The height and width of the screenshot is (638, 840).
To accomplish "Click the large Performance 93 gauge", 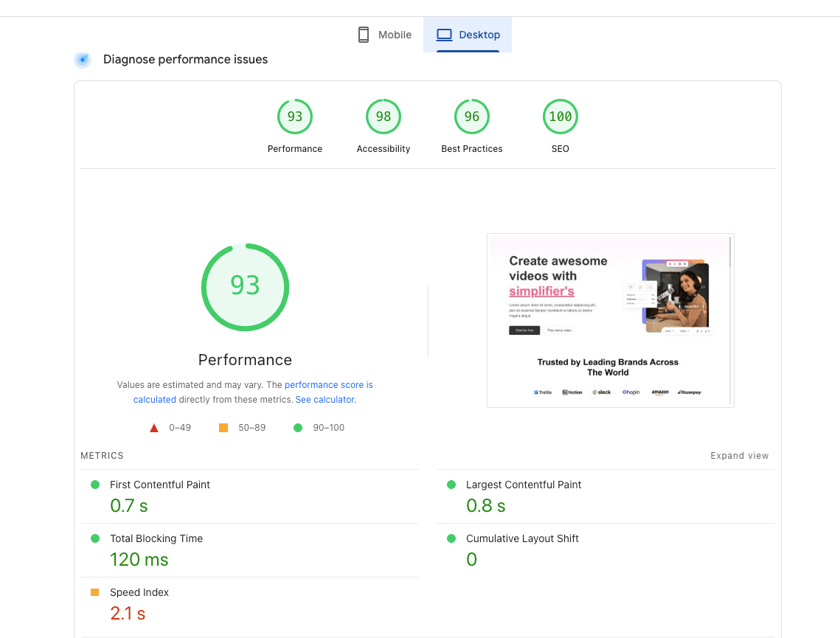I will [245, 287].
